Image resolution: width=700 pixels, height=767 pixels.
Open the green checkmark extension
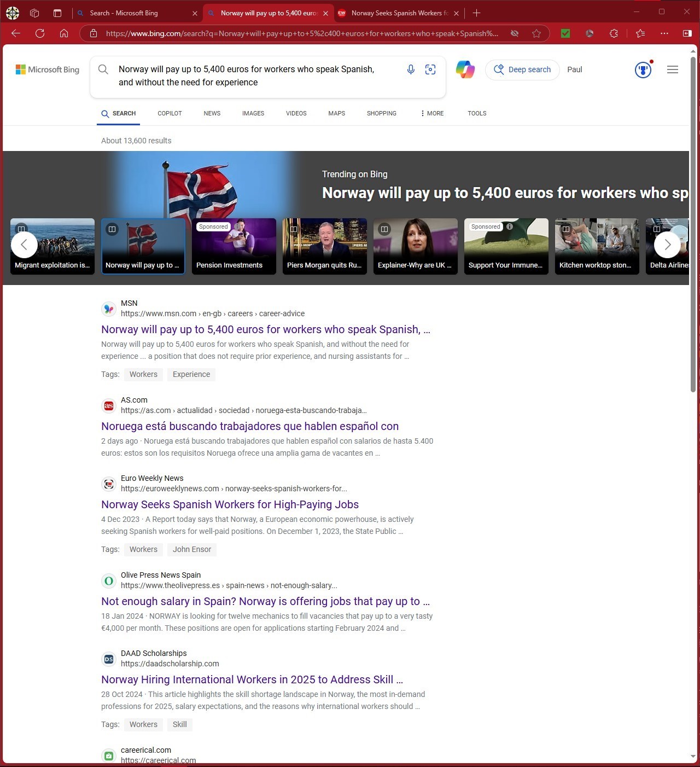[565, 33]
